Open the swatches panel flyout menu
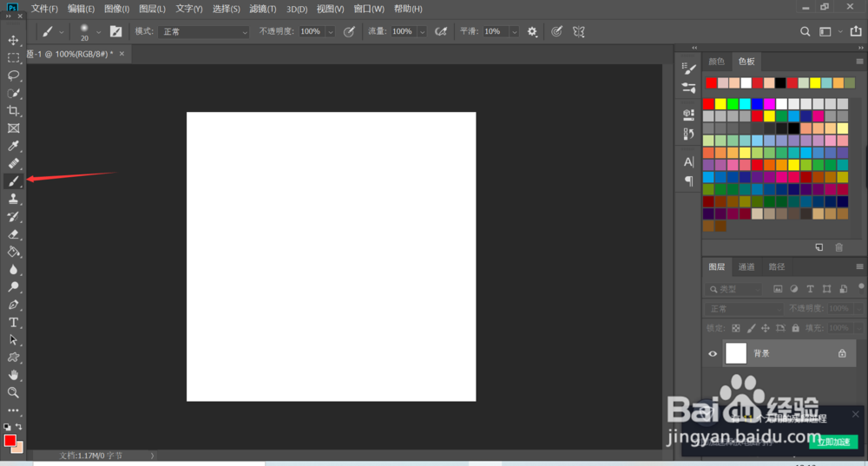This screenshot has height=466, width=868. pos(859,62)
